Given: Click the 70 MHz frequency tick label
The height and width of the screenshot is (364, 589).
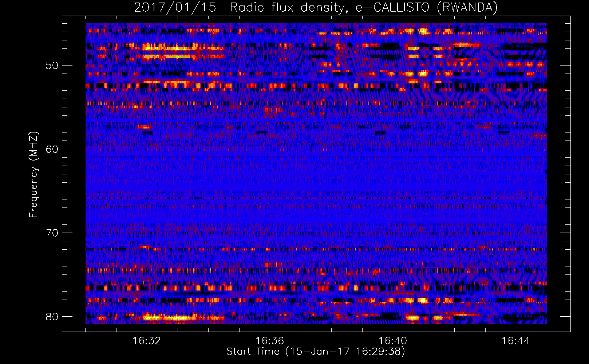Looking at the screenshot, I should (x=52, y=233).
